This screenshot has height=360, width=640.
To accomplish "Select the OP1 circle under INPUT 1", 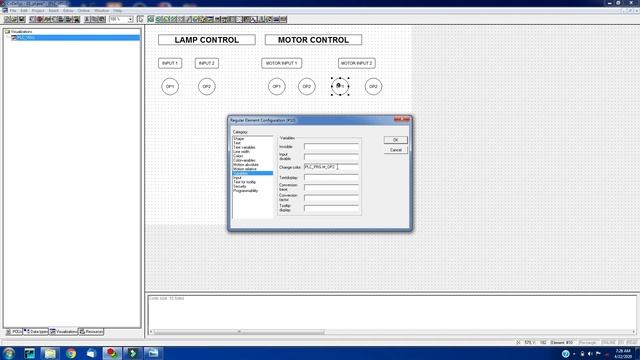I will [170, 87].
